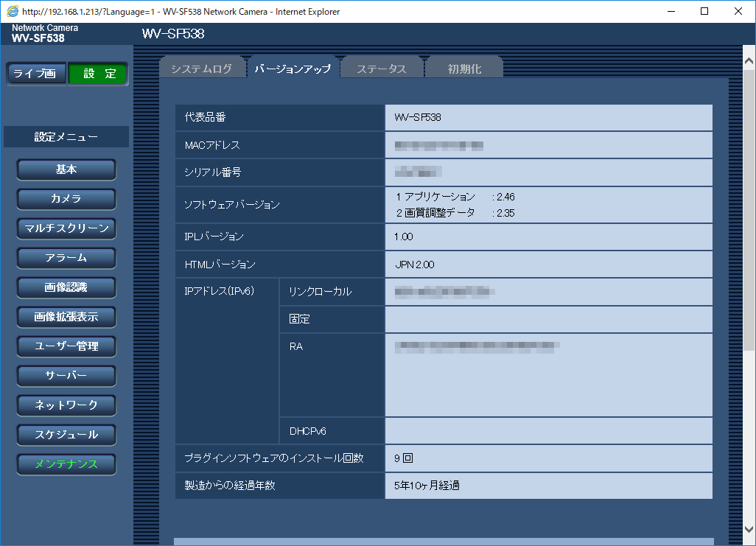Open the ユーザー管理 page

click(66, 346)
